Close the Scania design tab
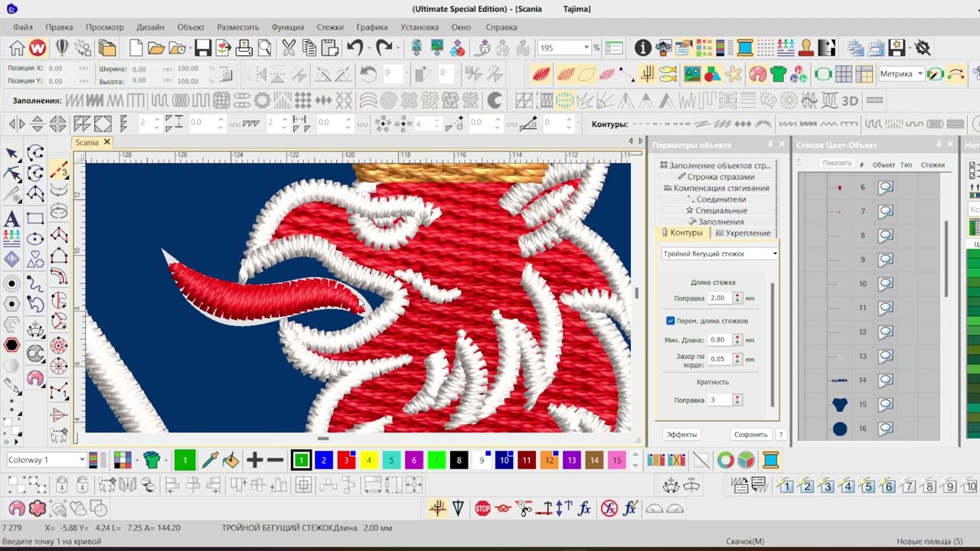 click(x=107, y=142)
